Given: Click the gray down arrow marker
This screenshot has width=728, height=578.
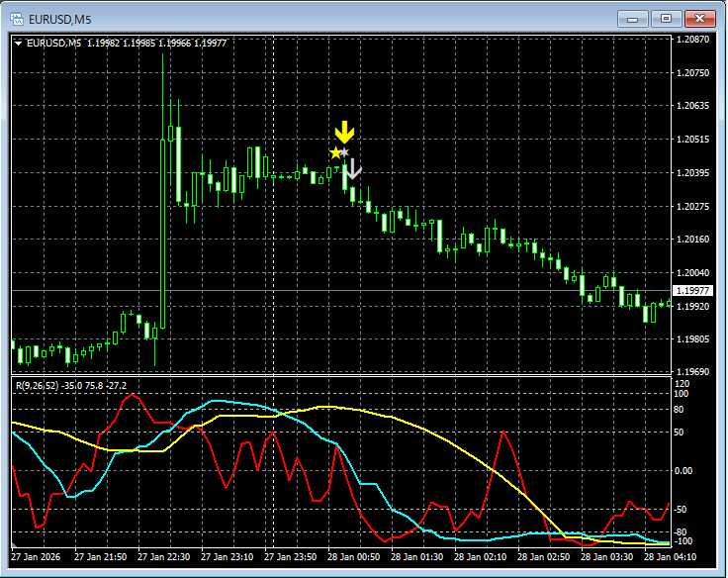Looking at the screenshot, I should coord(352,168).
